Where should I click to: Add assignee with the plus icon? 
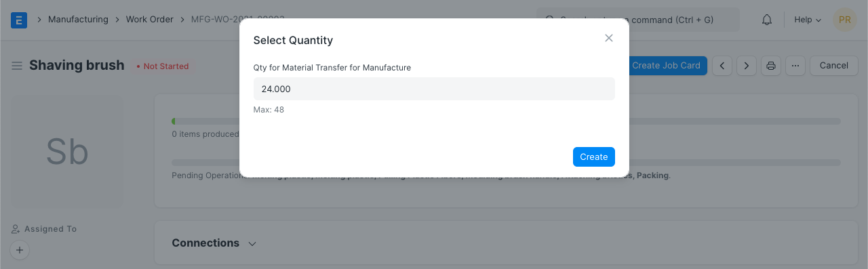tap(20, 250)
